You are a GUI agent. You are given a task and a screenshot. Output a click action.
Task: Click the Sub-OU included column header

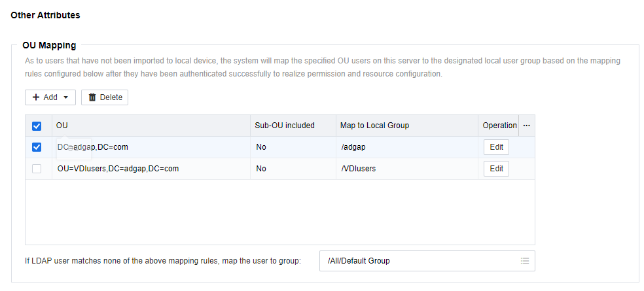click(x=285, y=126)
